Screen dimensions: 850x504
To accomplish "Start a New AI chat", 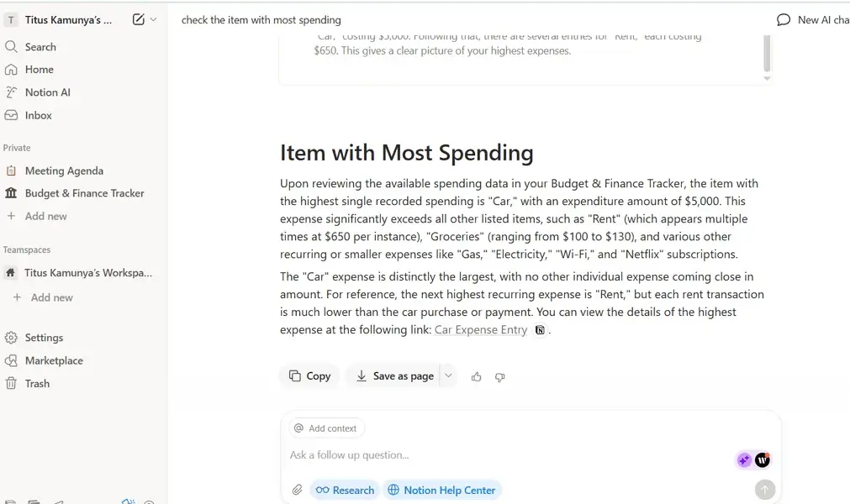I will pos(812,18).
